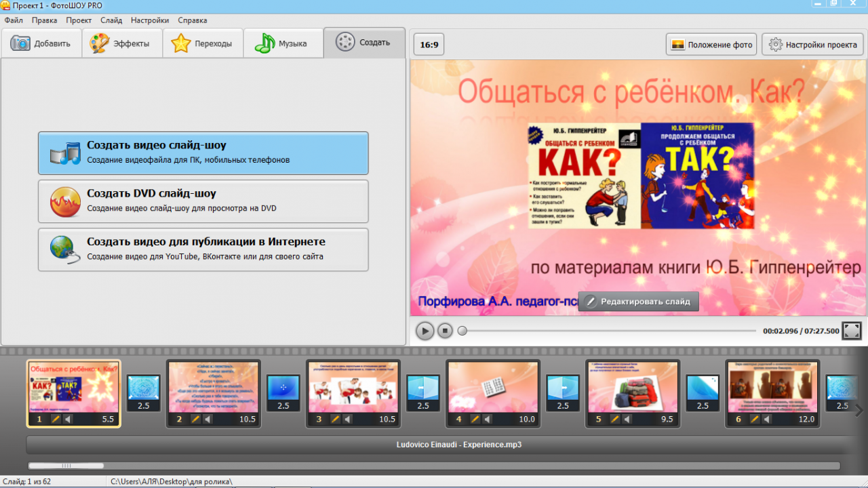Click sound icon on slide 6
Screen dimensions: 868x488
[x=766, y=420]
